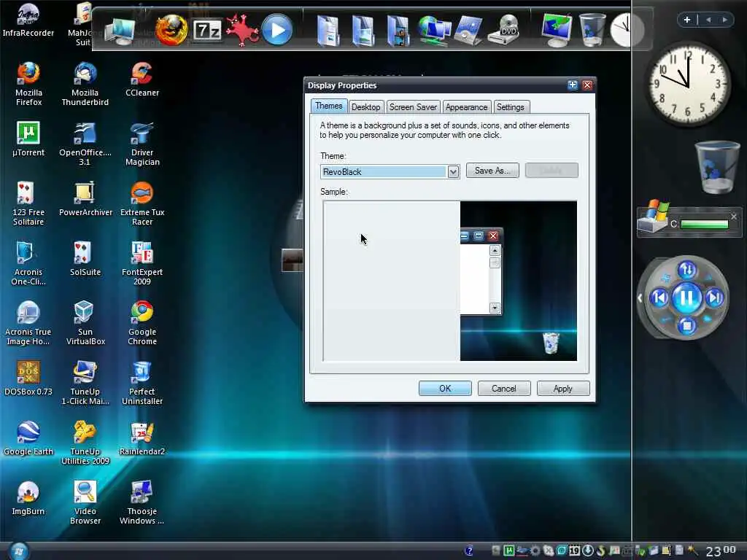This screenshot has width=747, height=560.
Task: Click the sidebar analog clock gadget
Action: click(688, 83)
